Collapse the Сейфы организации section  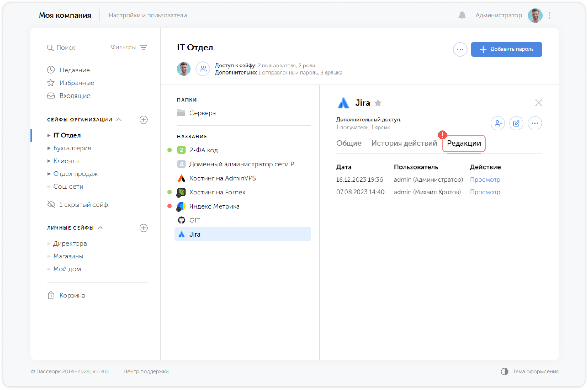pos(119,120)
